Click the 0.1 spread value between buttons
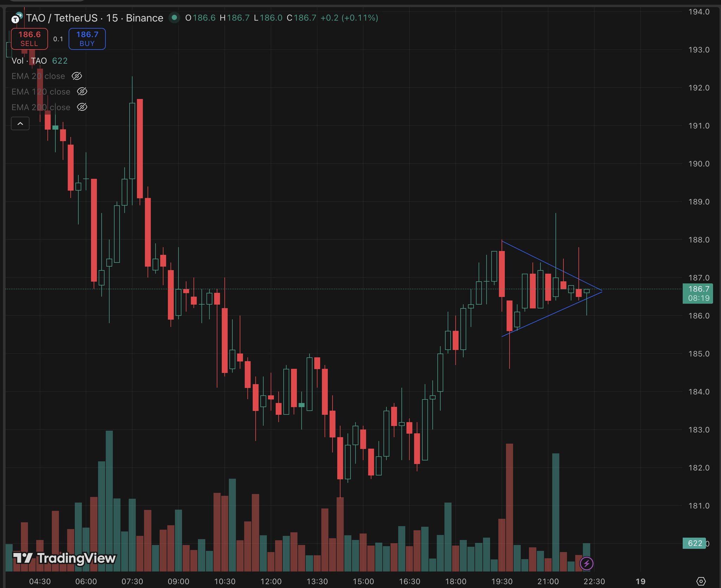The image size is (721, 588). [x=58, y=39]
